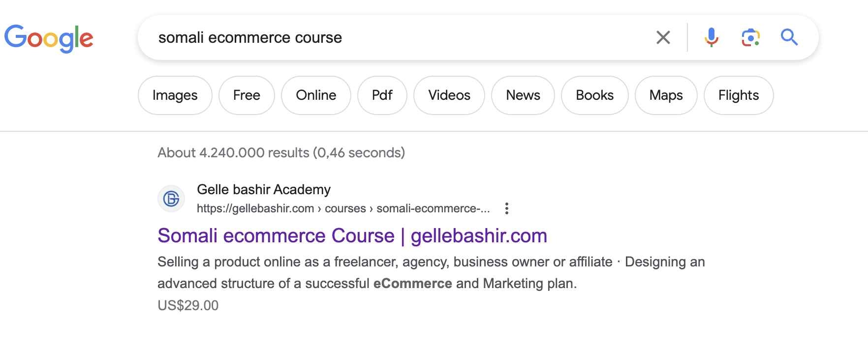Image resolution: width=868 pixels, height=349 pixels.
Task: Open the Somali ecommerce Course result link
Action: click(352, 236)
